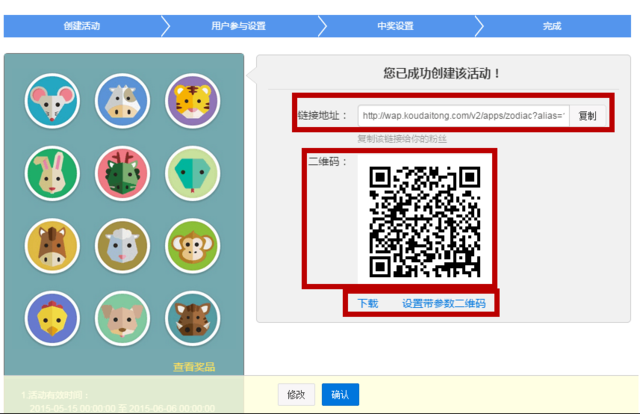Click the green dragon zodiac icon
640x414 pixels.
coord(122,173)
